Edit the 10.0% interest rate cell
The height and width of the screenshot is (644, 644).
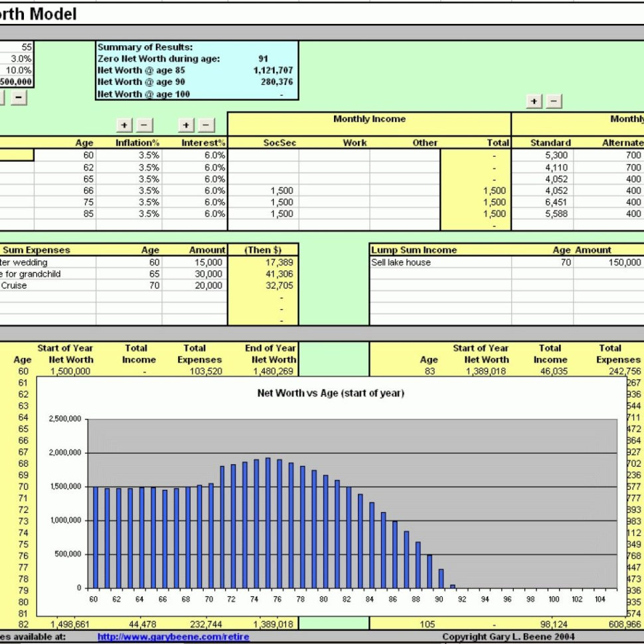pos(20,70)
